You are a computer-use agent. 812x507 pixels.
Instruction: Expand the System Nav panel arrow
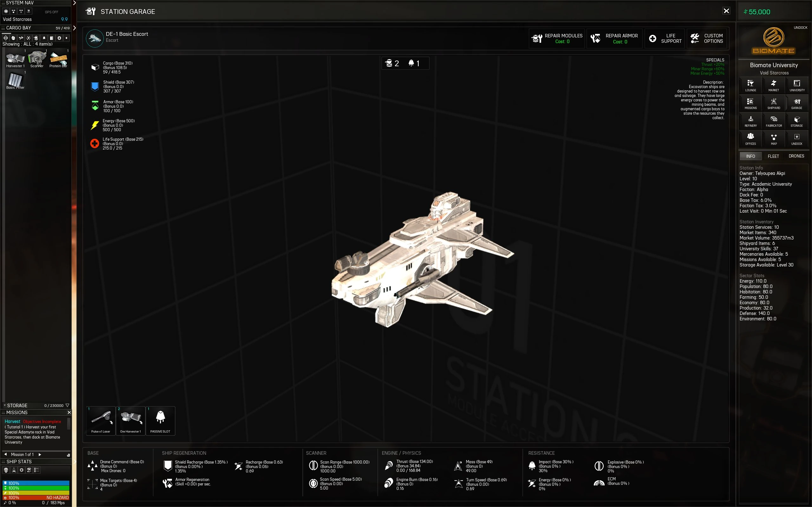74,3
